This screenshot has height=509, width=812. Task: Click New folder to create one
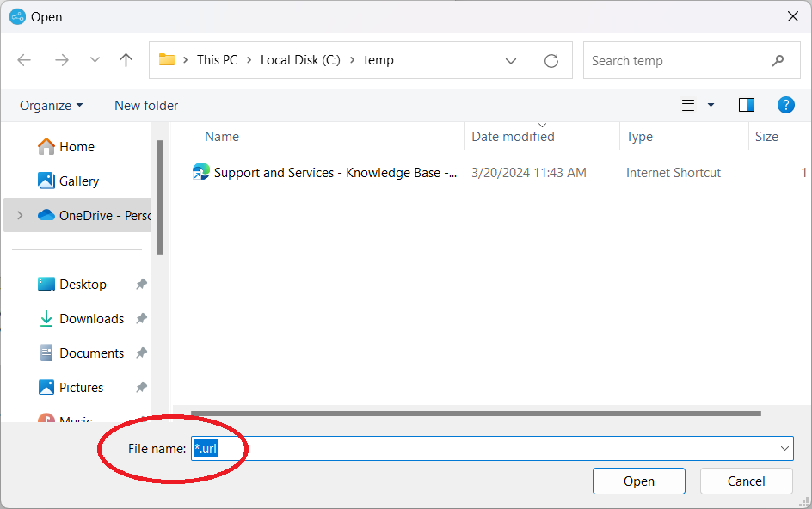coord(145,105)
